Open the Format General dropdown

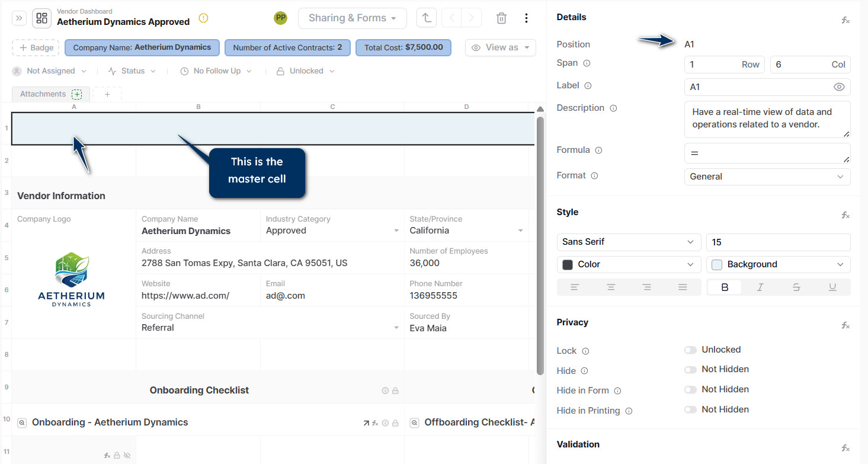767,177
